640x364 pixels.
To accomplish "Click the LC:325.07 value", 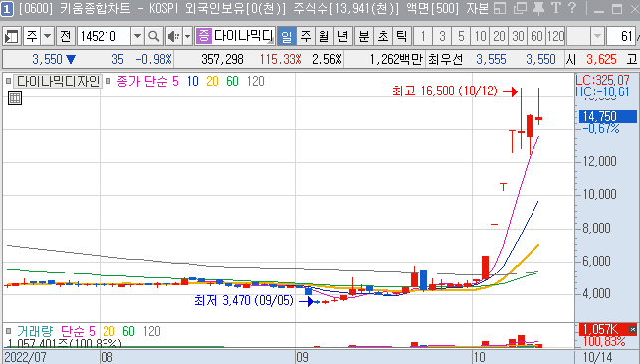I will (603, 80).
